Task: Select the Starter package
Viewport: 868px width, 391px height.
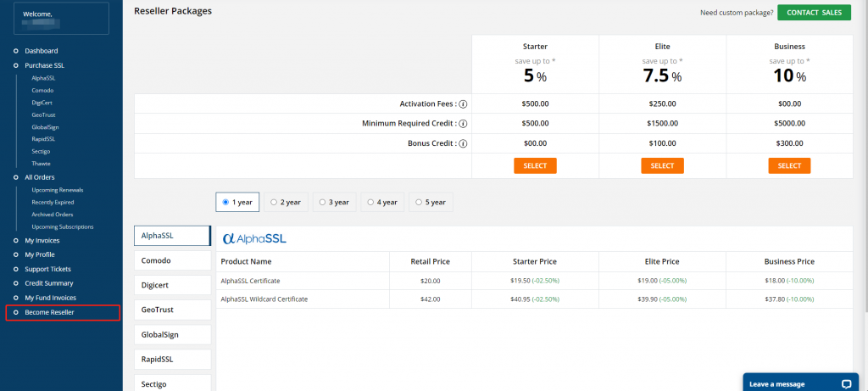Action: pyautogui.click(x=535, y=165)
